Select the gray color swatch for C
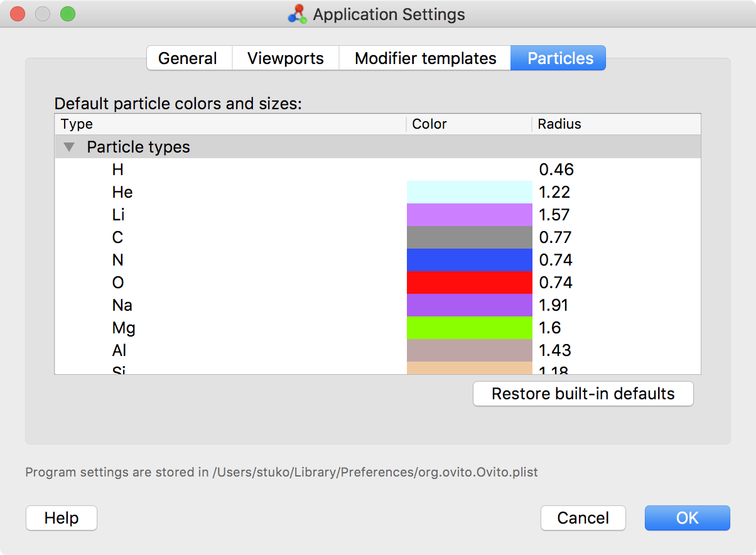Image resolution: width=756 pixels, height=555 pixels. 469,237
